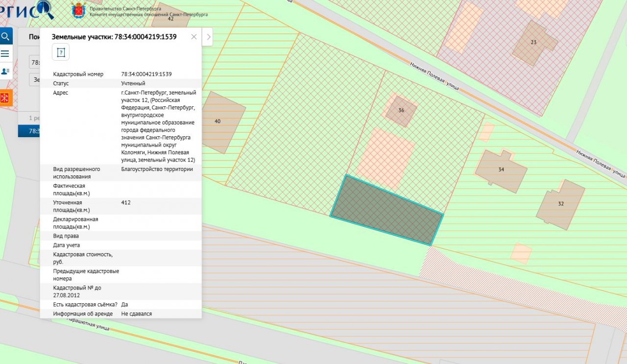The height and width of the screenshot is (364, 627).
Task: Click the orange Saint Petersburg emblem icon
Action: (x=6, y=97)
